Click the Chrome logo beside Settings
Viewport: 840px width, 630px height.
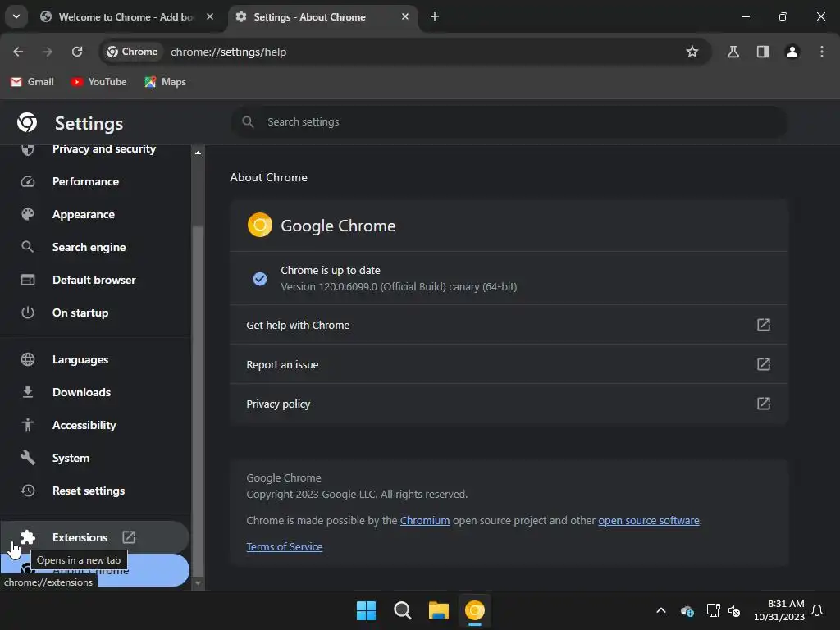(x=27, y=123)
